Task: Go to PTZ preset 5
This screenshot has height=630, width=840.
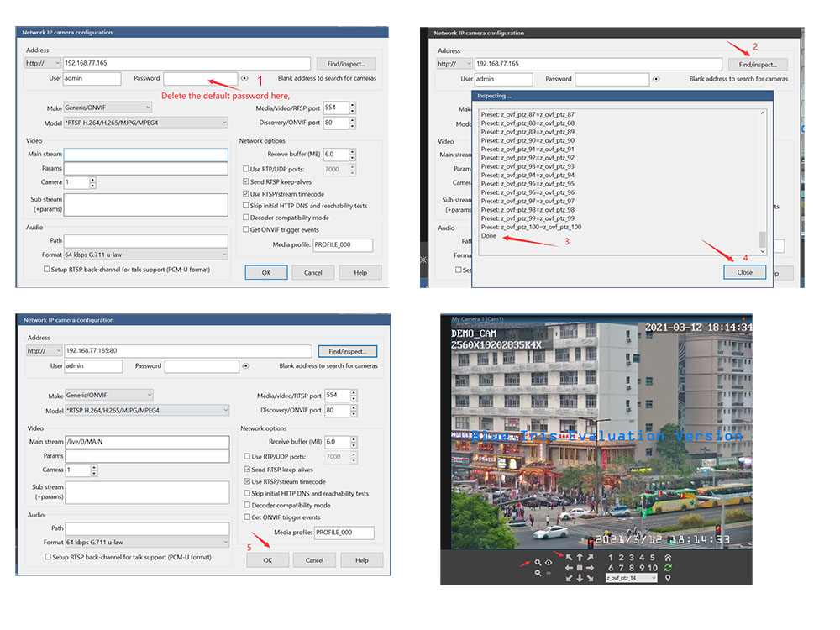Action: pos(653,558)
